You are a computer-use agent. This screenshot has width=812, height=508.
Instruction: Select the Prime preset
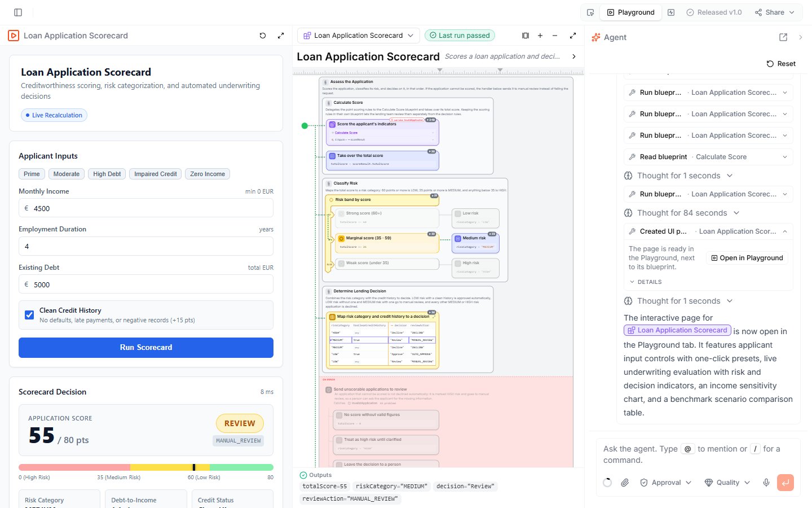(32, 174)
